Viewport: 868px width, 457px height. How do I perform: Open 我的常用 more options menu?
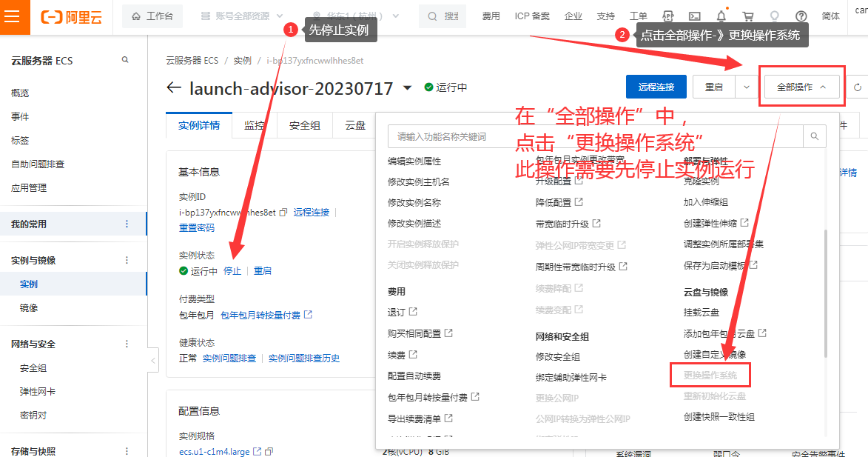(x=127, y=224)
